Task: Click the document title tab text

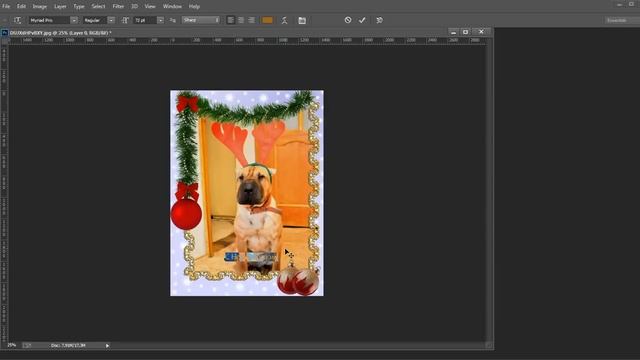Action: (60, 33)
